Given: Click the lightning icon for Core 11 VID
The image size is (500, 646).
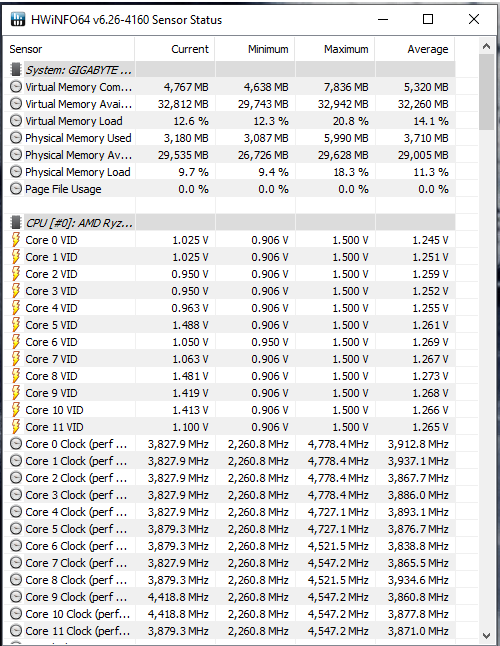Looking at the screenshot, I should click(x=16, y=427).
